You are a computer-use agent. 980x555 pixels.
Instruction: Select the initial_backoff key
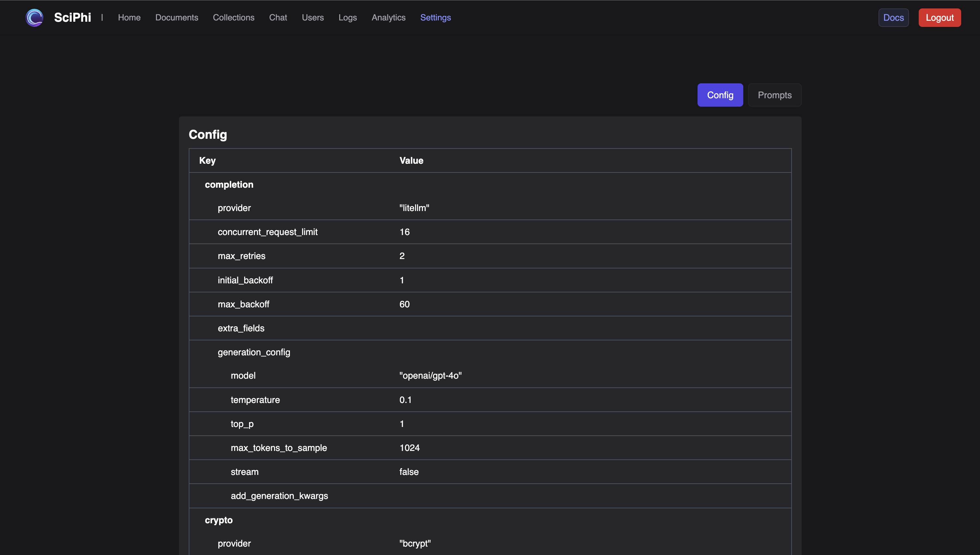(x=245, y=280)
